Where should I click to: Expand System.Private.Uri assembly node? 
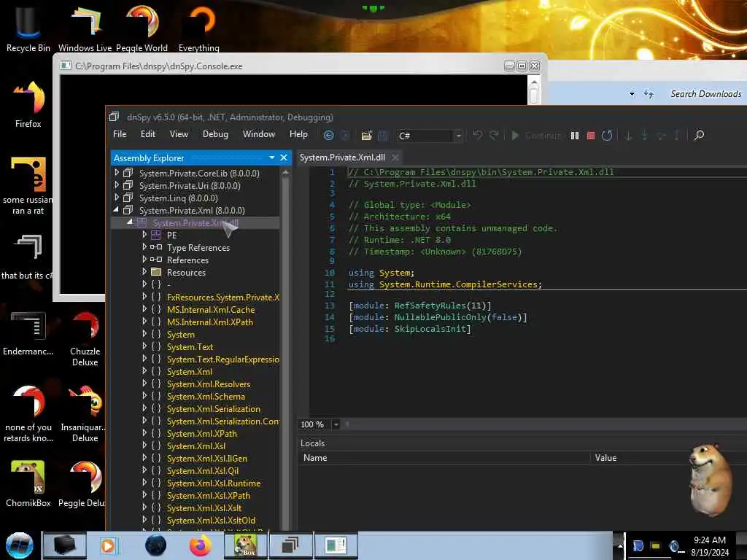click(x=117, y=184)
